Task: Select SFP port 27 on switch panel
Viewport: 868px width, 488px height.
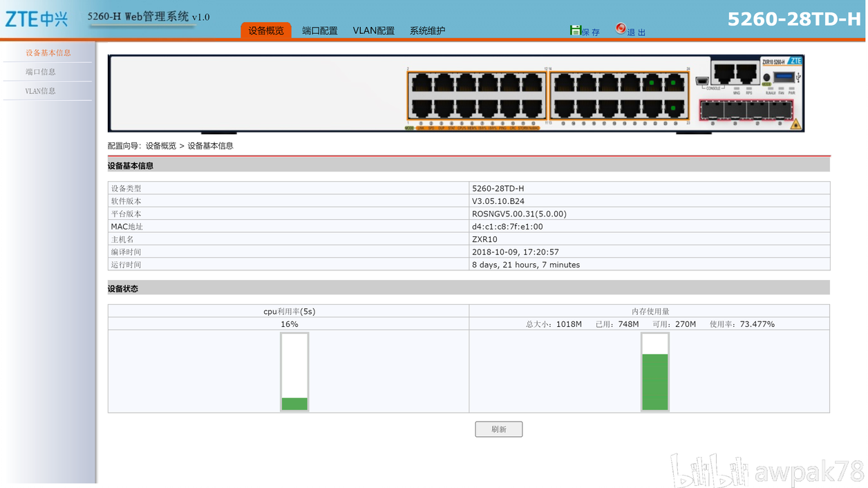Action: pos(757,110)
